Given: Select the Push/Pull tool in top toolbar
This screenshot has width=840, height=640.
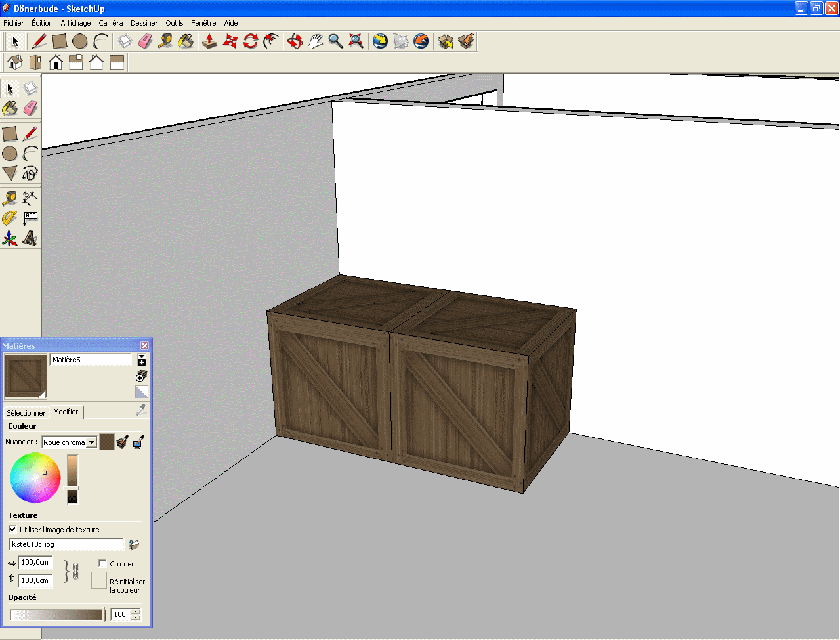Looking at the screenshot, I should [x=209, y=41].
